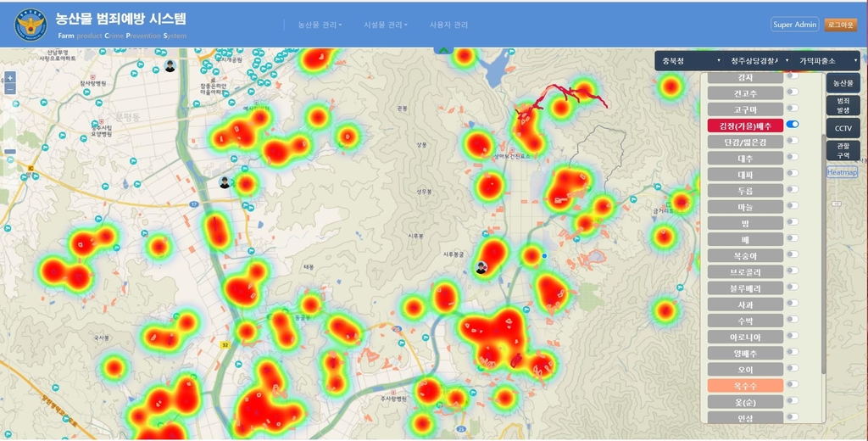The image size is (868, 441).
Task: Switch to the CCTV side tab
Action: 843,128
